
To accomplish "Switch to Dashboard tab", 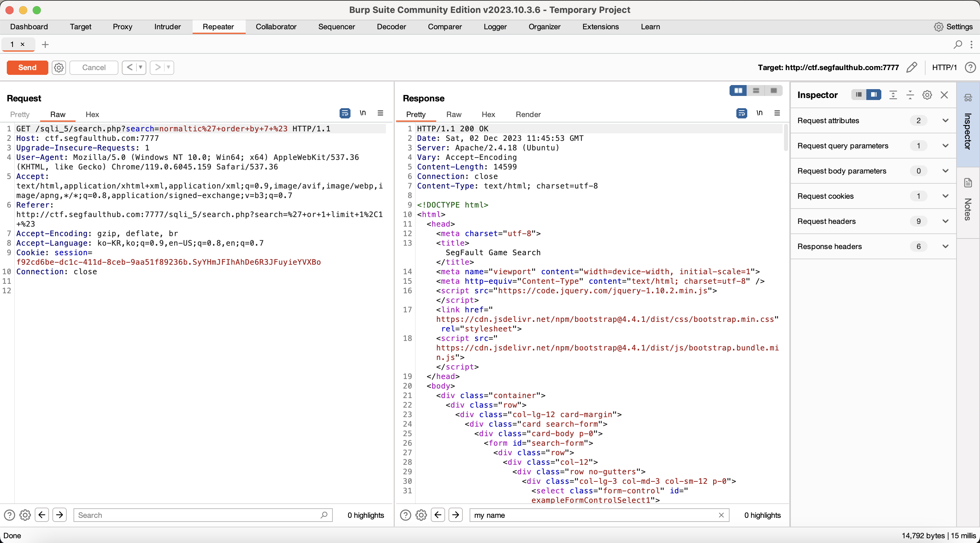I will click(x=29, y=27).
